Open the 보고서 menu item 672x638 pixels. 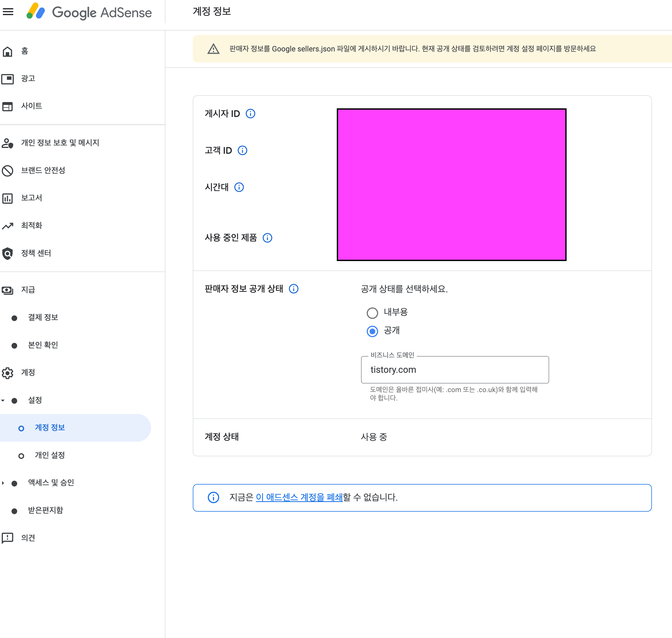[31, 198]
